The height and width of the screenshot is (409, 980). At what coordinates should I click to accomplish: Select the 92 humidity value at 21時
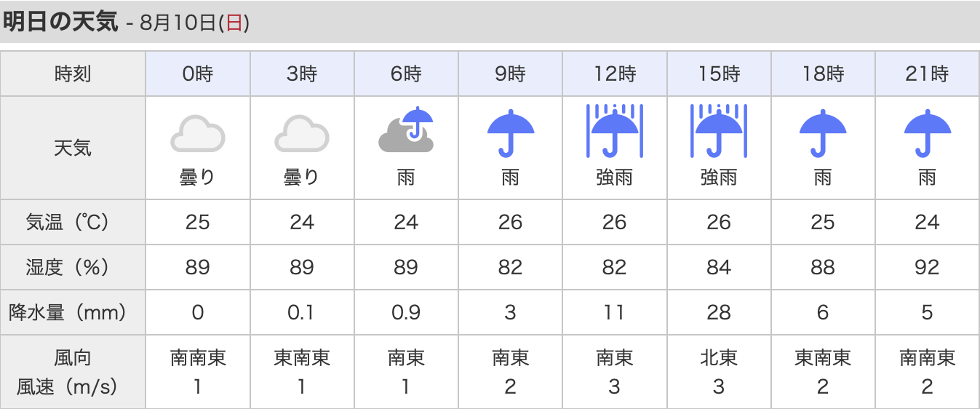tap(928, 268)
